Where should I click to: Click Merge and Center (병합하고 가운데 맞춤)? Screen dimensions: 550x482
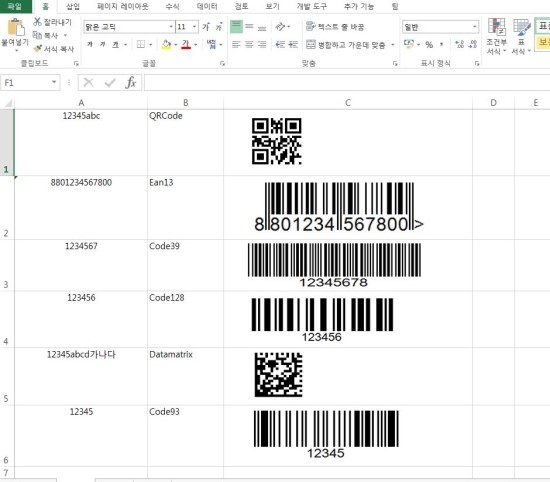point(346,45)
